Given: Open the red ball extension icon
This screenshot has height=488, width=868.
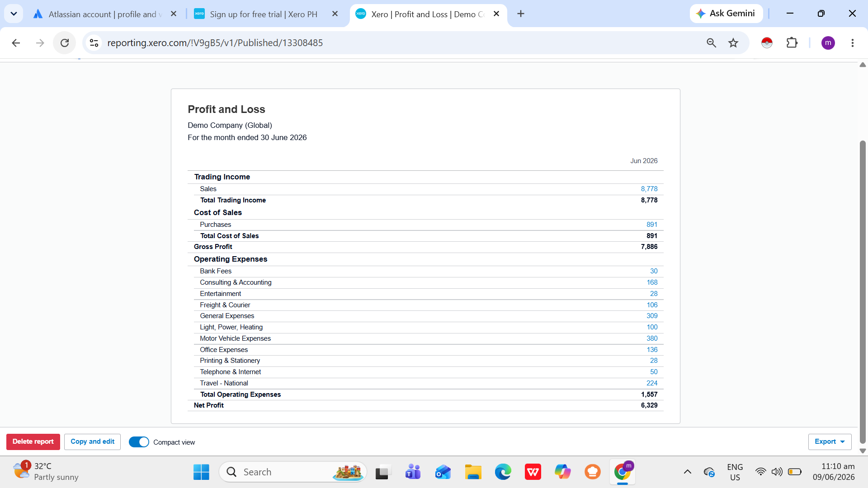Looking at the screenshot, I should tap(767, 43).
